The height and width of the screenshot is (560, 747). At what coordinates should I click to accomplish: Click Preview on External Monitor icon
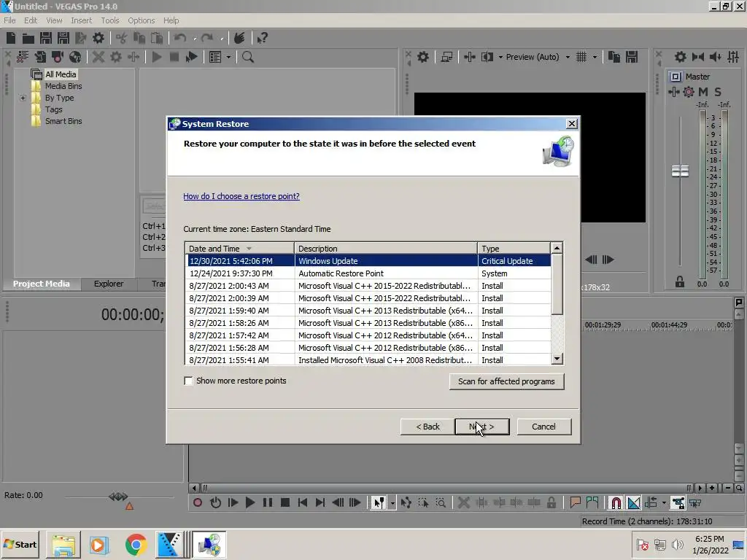(x=446, y=57)
